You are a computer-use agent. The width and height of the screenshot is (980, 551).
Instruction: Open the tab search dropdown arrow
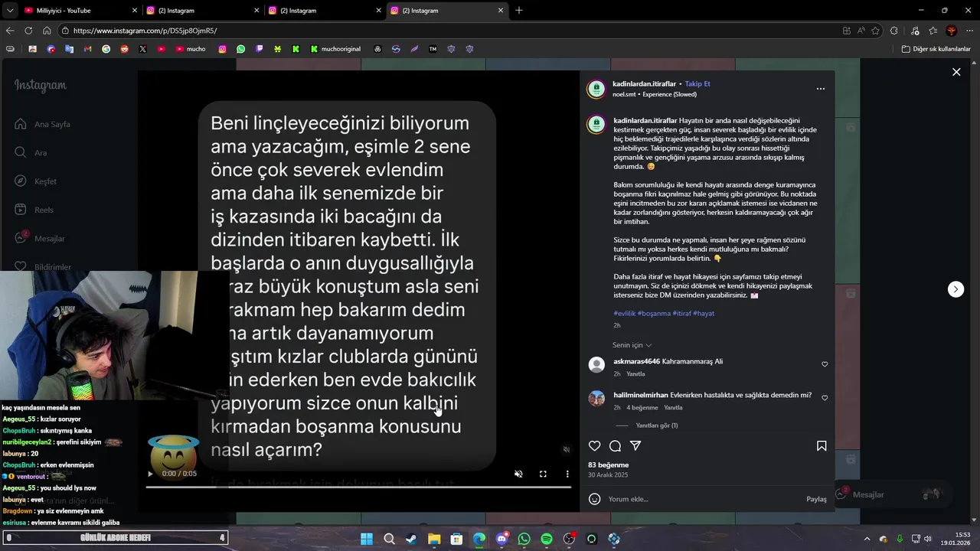click(8, 10)
